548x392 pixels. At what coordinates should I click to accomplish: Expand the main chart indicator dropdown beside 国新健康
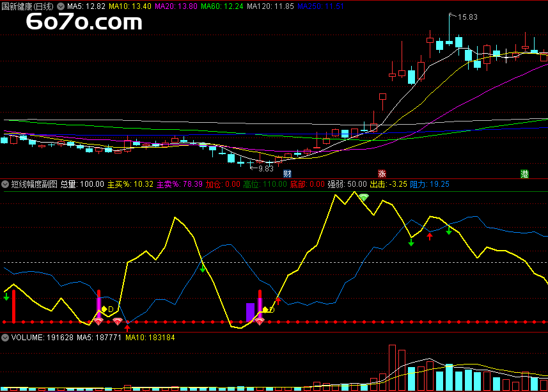coord(61,6)
